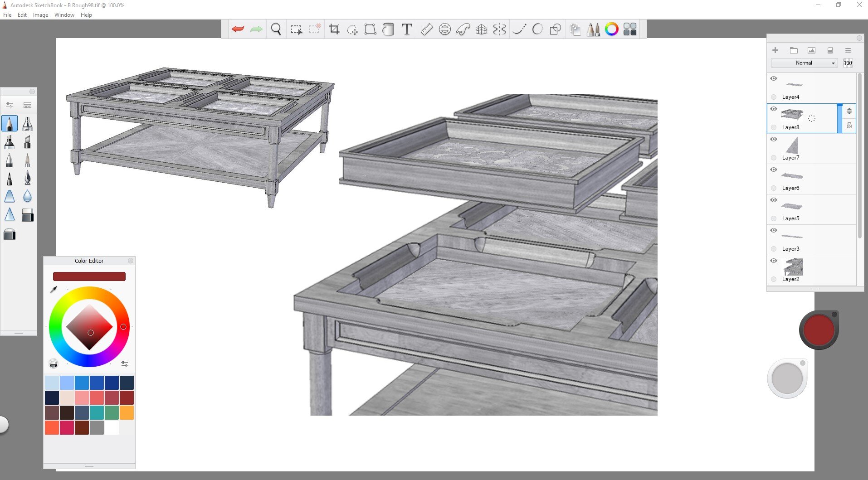Viewport: 868px width, 480px height.
Task: Open the Perspective Guide tool
Action: tap(481, 29)
